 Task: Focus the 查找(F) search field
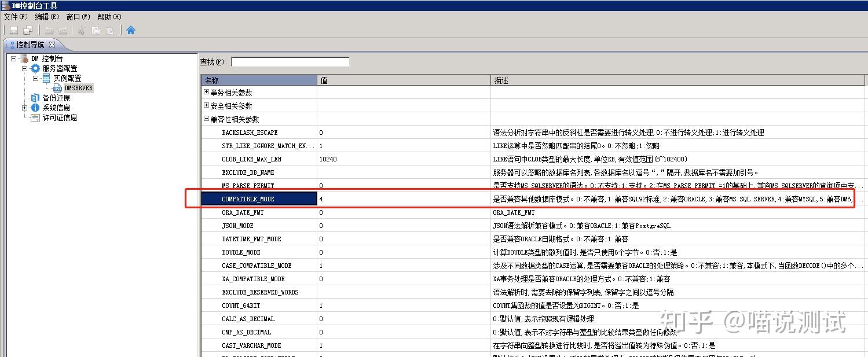coord(291,62)
